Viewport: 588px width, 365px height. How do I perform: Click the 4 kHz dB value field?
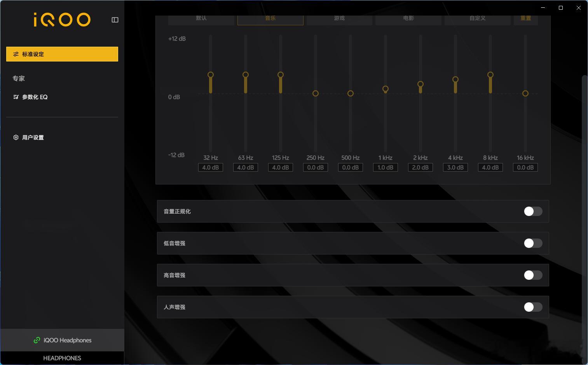tap(455, 167)
